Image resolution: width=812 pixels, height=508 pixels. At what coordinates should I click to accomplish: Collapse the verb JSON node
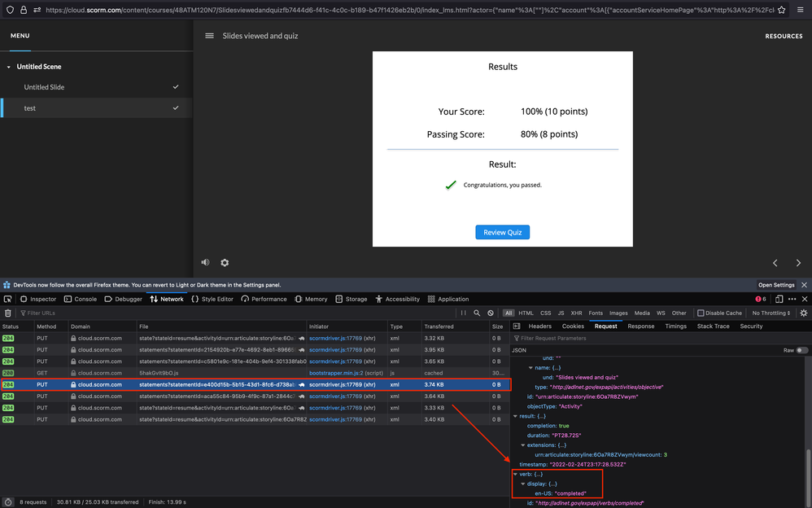click(x=515, y=474)
